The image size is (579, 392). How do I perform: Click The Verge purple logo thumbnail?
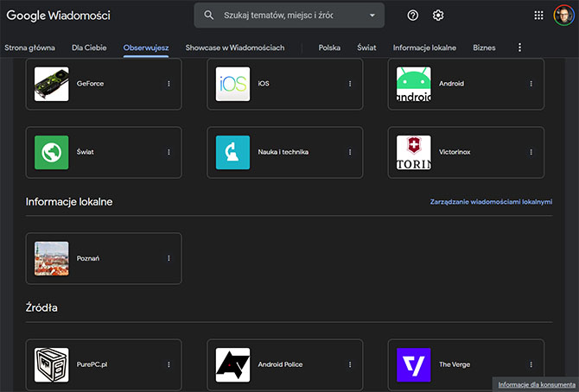point(414,364)
